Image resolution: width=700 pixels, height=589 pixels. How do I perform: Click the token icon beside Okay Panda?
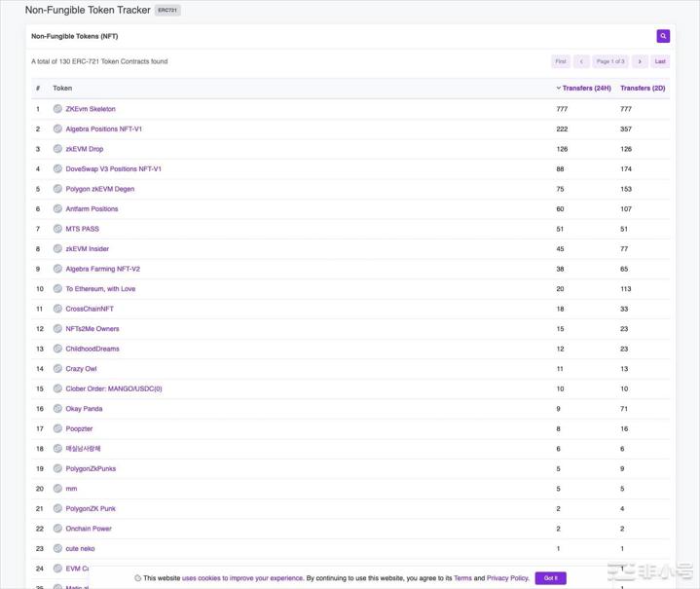tap(57, 409)
